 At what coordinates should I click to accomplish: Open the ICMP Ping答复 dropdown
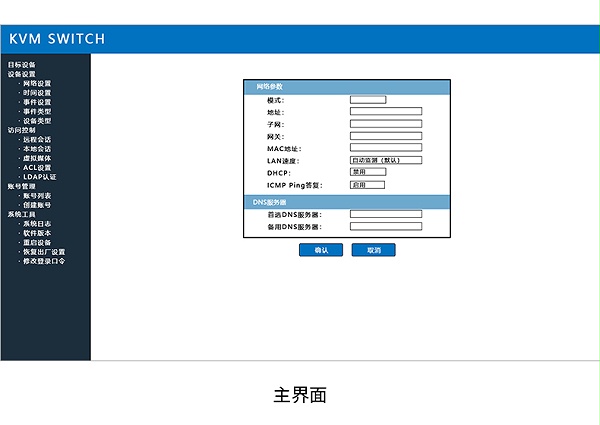click(367, 185)
